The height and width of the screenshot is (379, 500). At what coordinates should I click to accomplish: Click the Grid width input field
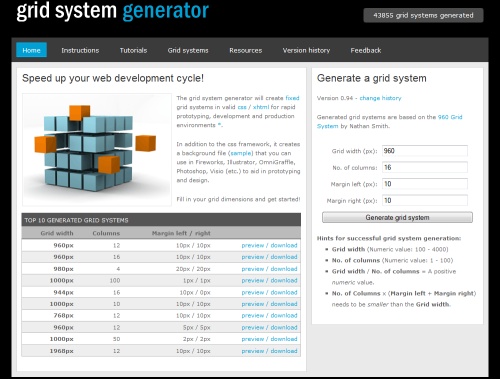(x=424, y=151)
